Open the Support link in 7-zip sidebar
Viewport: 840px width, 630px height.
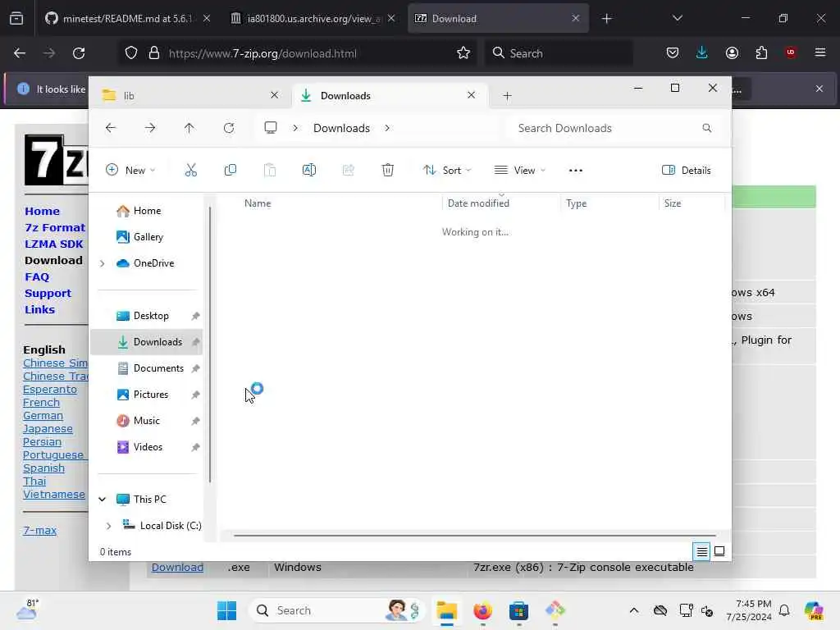48,294
